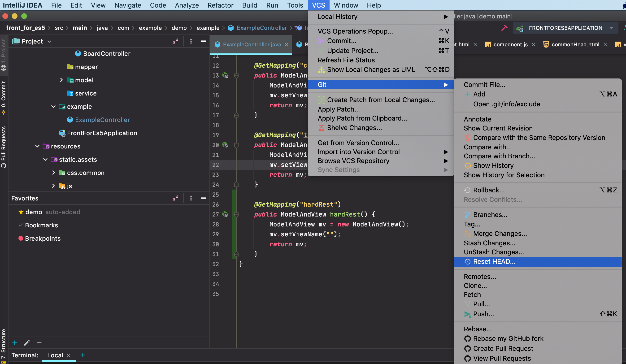Image resolution: width=626 pixels, height=364 pixels.
Task: Click the Reset HEAD menu entry
Action: 538,261
